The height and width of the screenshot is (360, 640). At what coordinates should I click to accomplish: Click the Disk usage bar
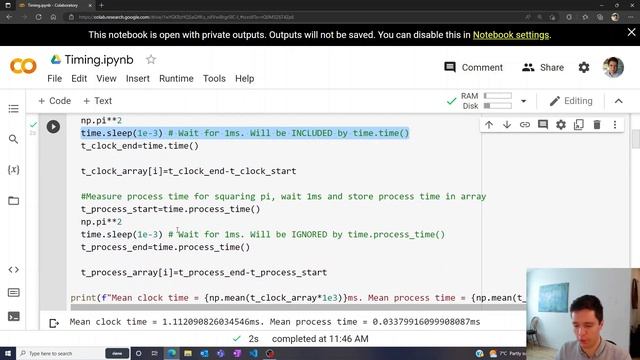pyautogui.click(x=498, y=106)
